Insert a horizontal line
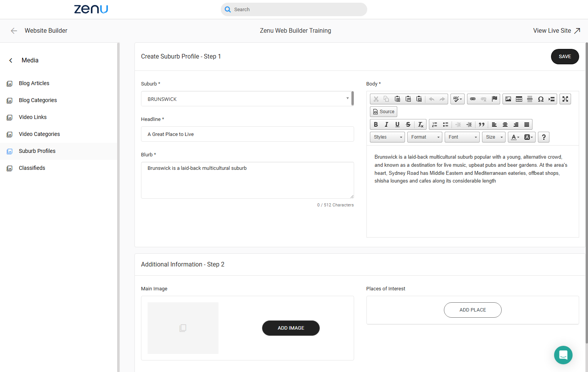 pos(530,99)
